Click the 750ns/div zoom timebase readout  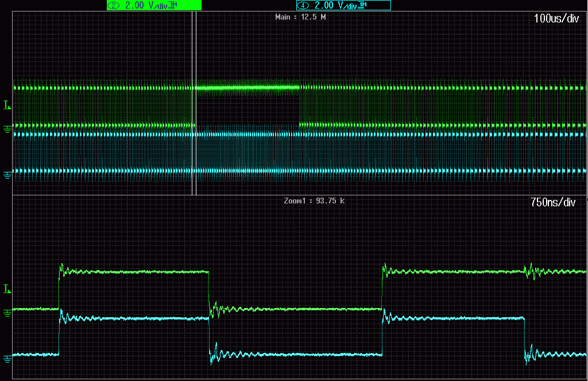(553, 202)
